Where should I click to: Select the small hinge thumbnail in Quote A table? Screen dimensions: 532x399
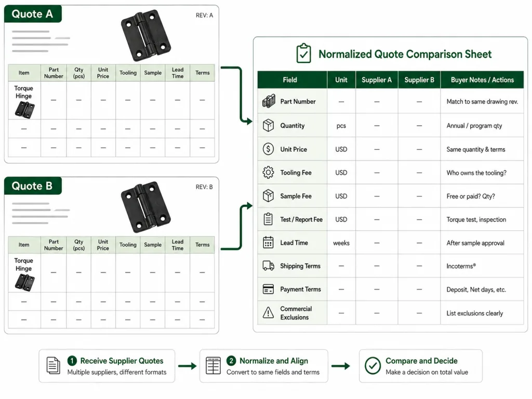point(24,110)
